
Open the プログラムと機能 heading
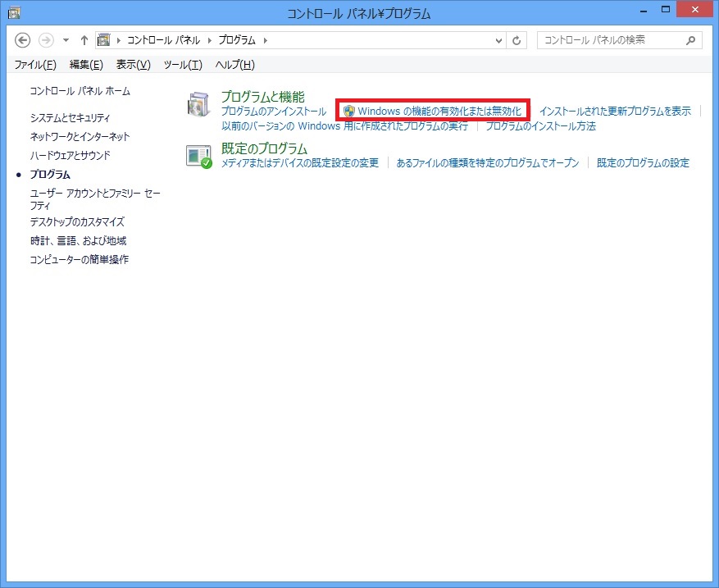[x=262, y=97]
